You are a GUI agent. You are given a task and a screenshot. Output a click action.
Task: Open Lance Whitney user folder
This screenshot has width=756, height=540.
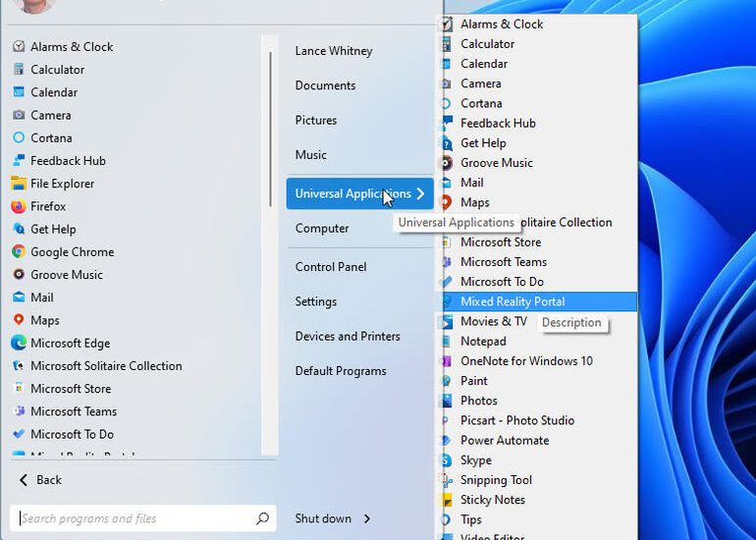point(334,51)
